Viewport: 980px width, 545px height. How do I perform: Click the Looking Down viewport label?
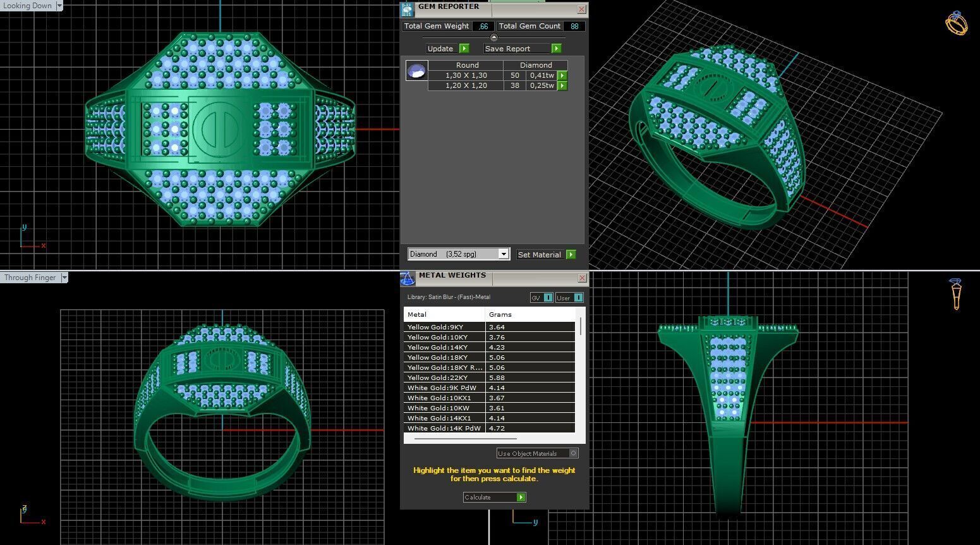click(x=28, y=6)
